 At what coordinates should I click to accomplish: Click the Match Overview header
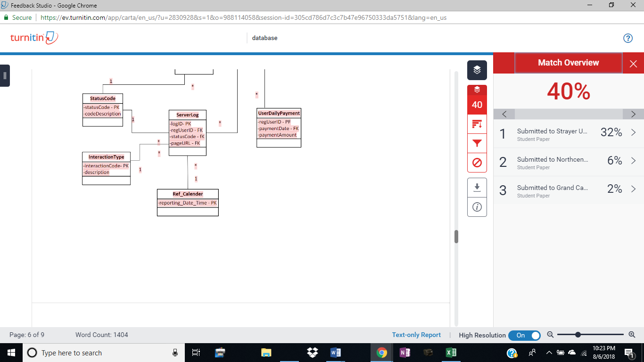point(568,63)
